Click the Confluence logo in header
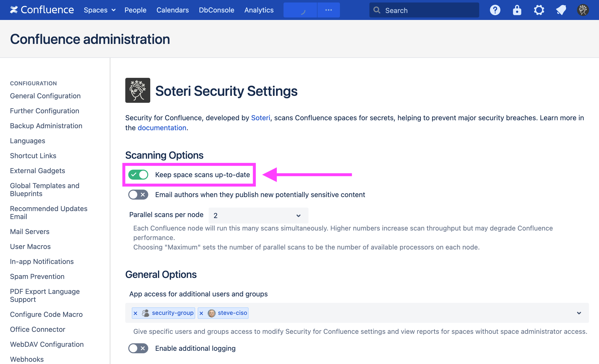This screenshot has height=364, width=599. click(42, 10)
